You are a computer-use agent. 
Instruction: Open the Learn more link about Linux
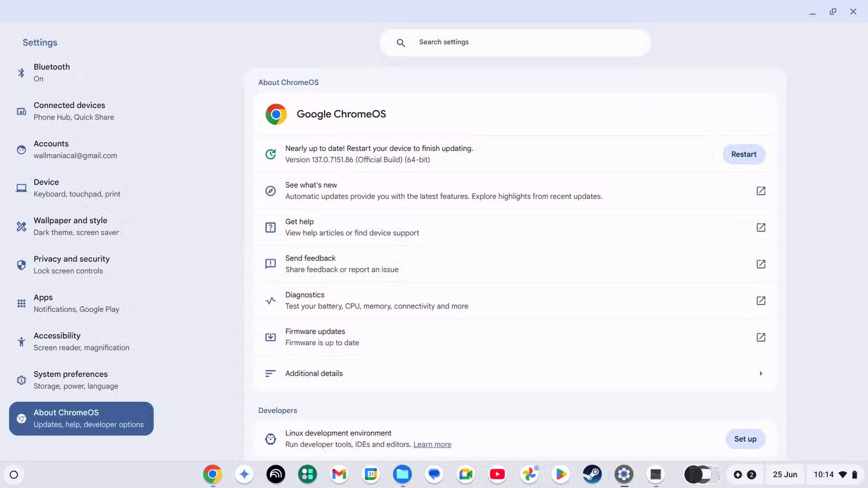tap(432, 444)
